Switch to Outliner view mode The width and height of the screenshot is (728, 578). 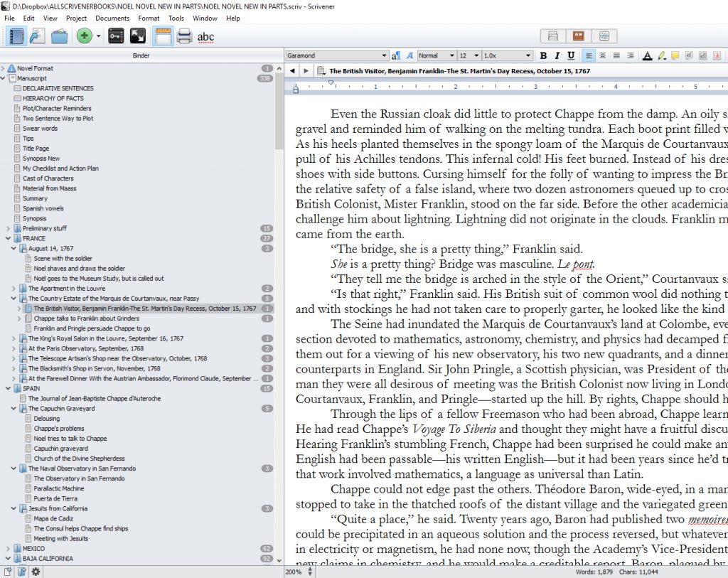[604, 36]
